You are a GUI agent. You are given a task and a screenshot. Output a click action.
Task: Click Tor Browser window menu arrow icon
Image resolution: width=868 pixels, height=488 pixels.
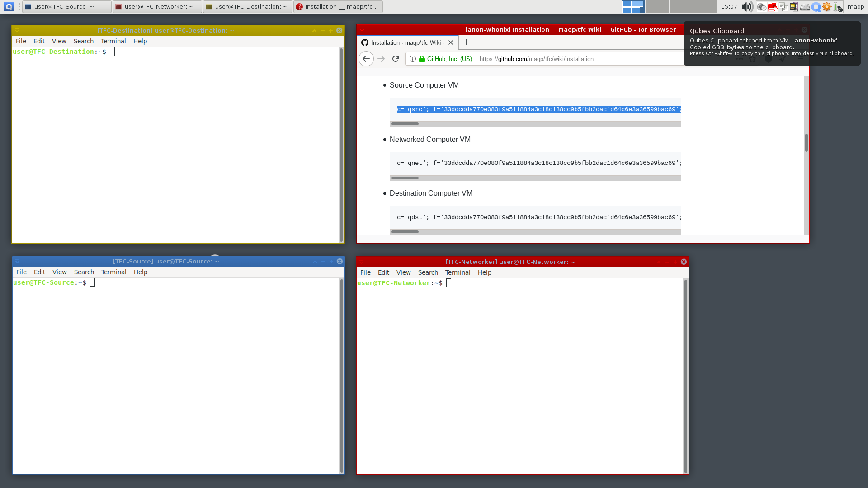[362, 29]
